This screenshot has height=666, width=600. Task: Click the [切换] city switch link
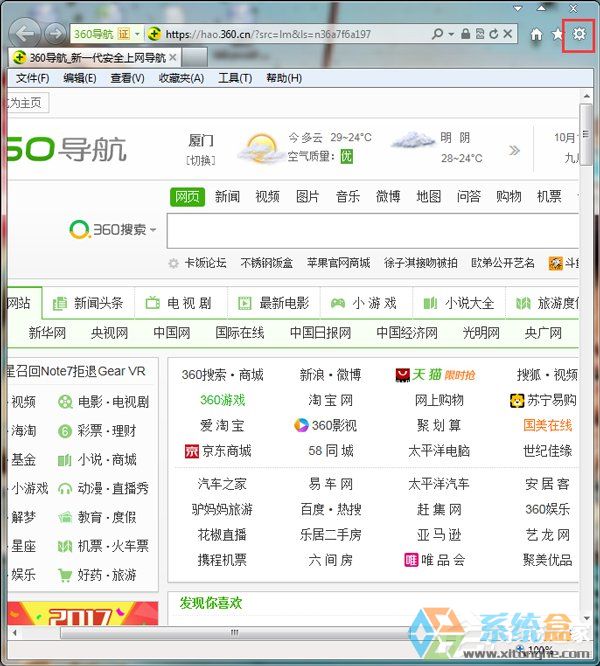click(200, 161)
